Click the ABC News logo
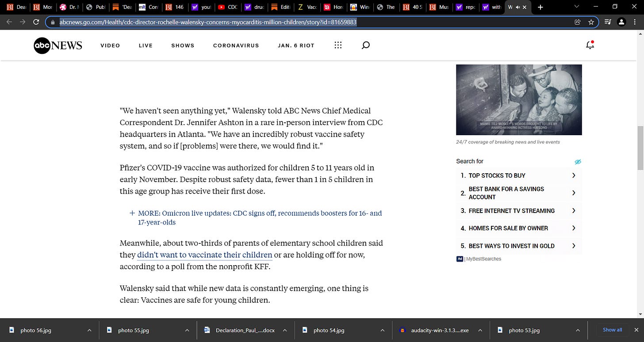The image size is (644, 342). click(x=58, y=46)
